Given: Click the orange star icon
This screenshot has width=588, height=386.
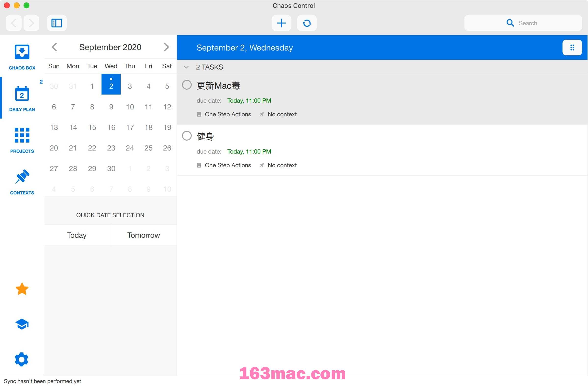Looking at the screenshot, I should [22, 289].
